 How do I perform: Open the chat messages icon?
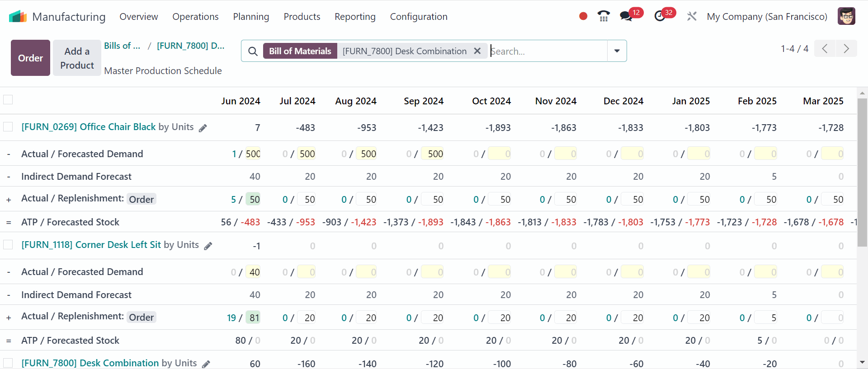click(x=626, y=16)
